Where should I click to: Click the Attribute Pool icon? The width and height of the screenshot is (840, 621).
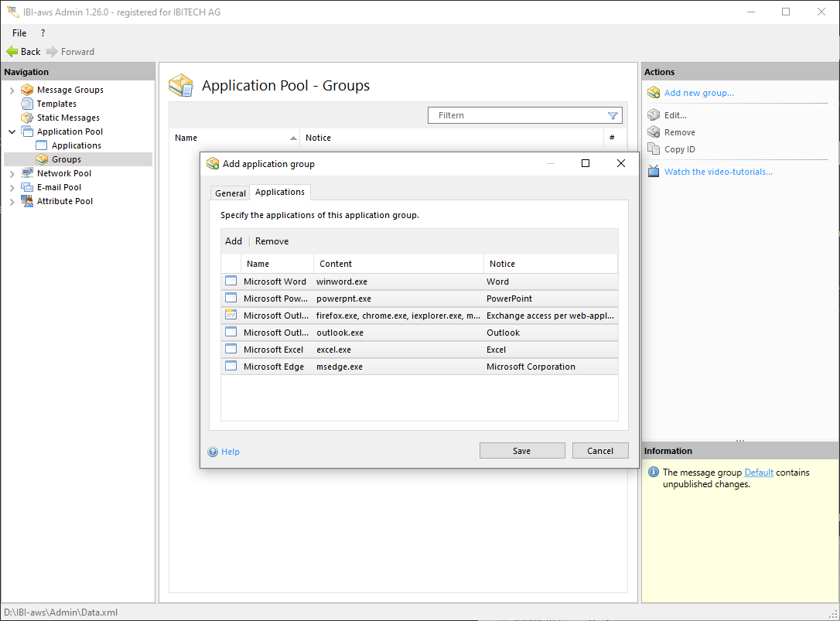click(27, 201)
